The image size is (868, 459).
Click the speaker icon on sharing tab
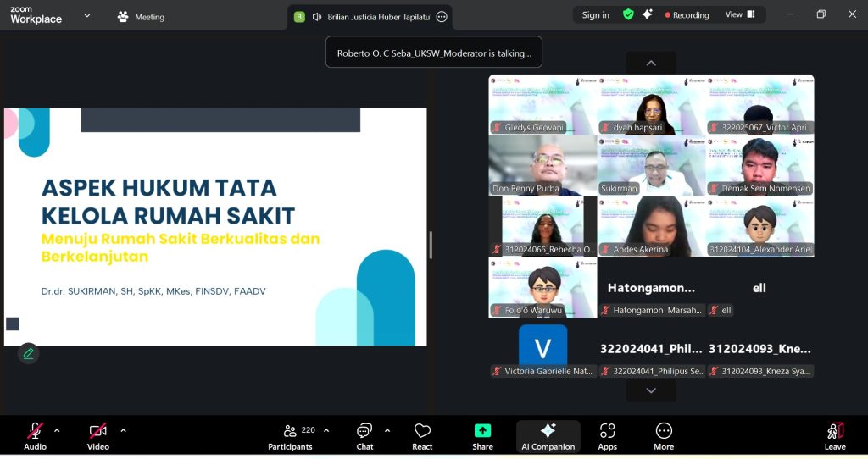point(317,17)
